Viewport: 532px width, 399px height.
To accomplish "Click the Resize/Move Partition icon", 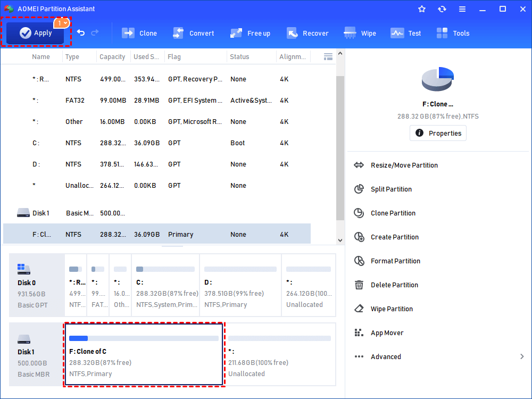I will (359, 165).
